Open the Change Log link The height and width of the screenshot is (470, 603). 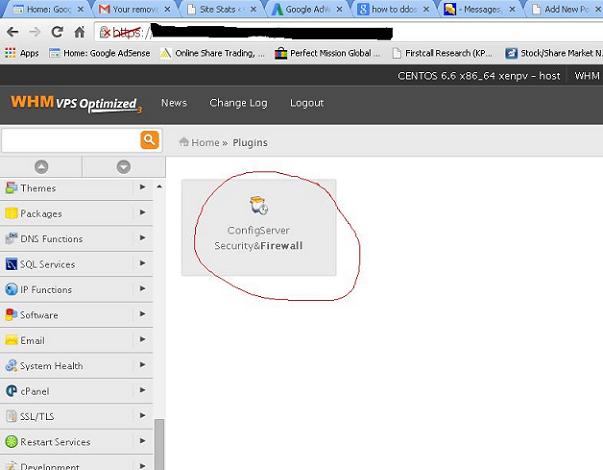238,103
